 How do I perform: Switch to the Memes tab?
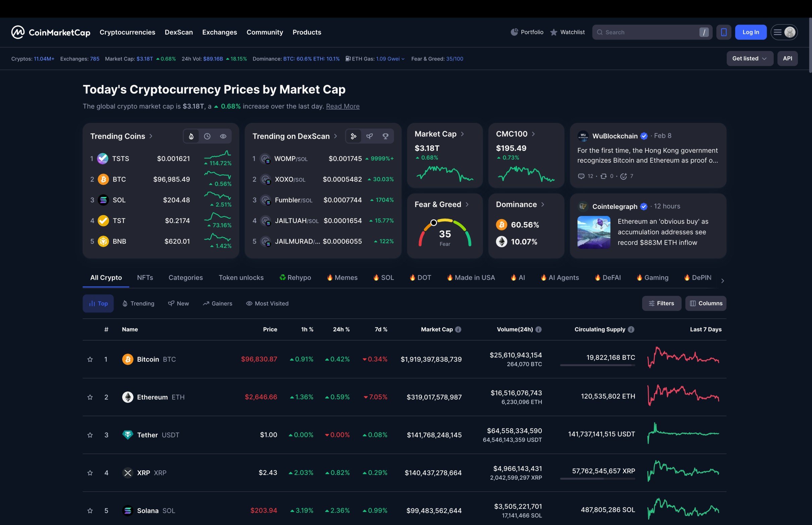point(342,277)
